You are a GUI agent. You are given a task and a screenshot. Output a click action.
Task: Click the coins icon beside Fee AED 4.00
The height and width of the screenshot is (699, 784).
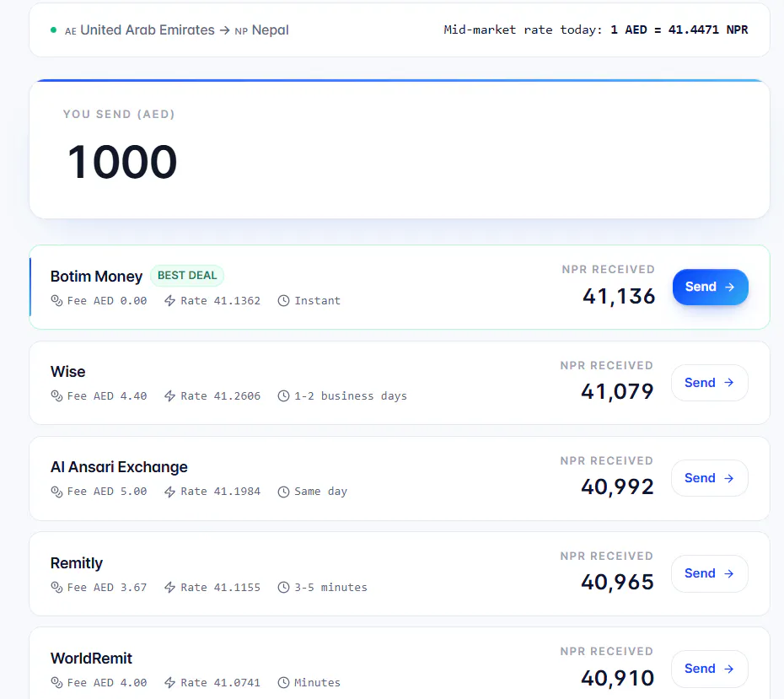[x=56, y=682]
